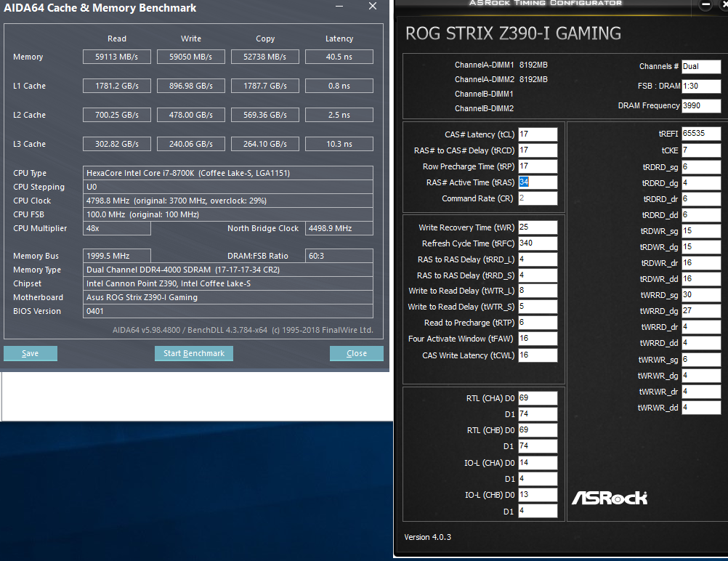Click the RAS# Active Time (tRAS) field
This screenshot has height=561, width=728.
click(538, 182)
